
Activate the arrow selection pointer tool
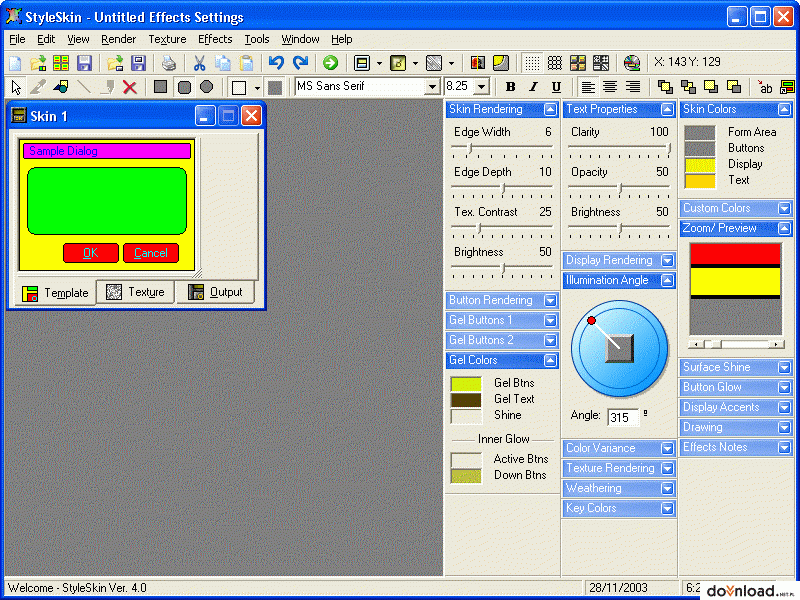point(16,87)
